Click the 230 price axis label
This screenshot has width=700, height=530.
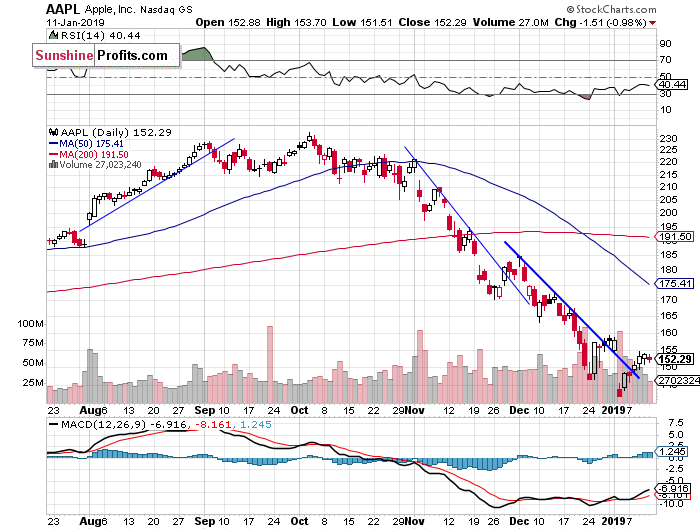668,138
